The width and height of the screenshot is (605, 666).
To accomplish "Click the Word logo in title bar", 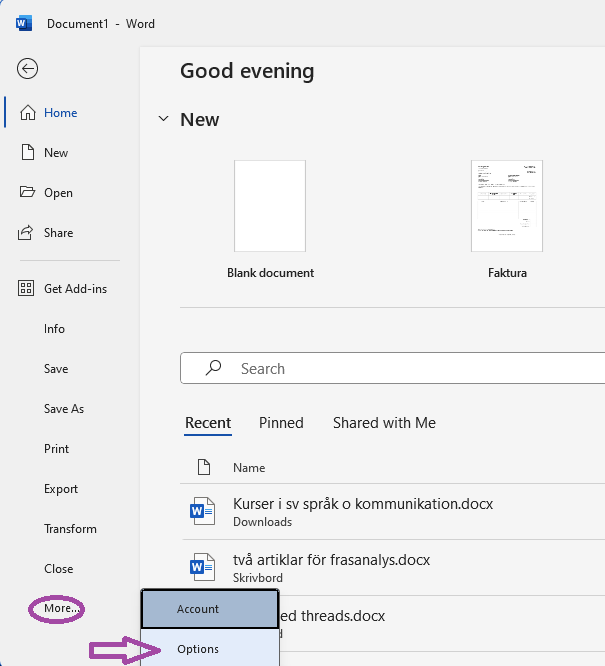I will 24,24.
